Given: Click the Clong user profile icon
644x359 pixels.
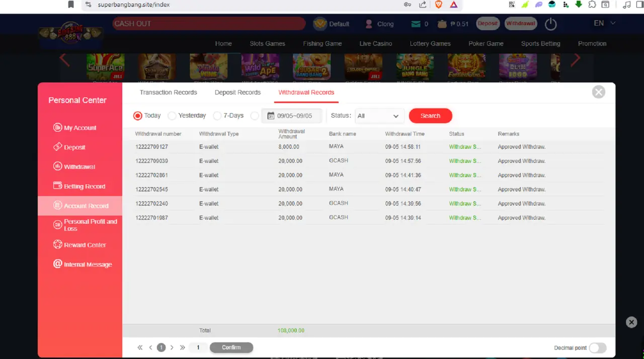Looking at the screenshot, I should (x=369, y=24).
